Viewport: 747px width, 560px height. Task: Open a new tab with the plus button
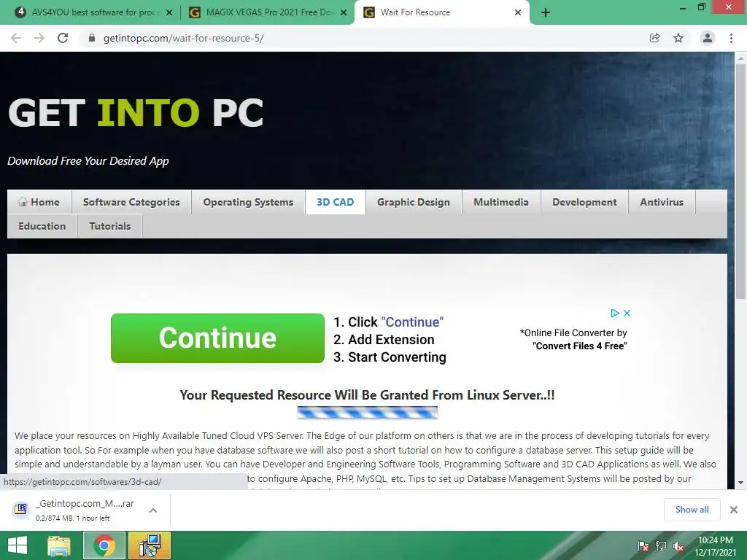546,13
